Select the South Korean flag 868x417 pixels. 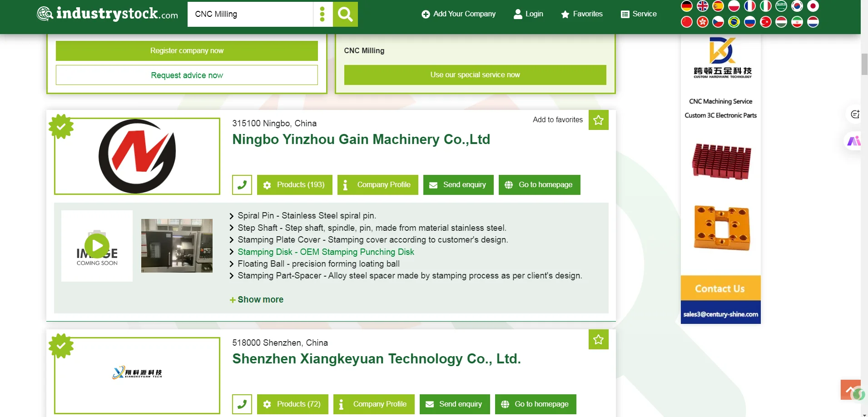[797, 6]
